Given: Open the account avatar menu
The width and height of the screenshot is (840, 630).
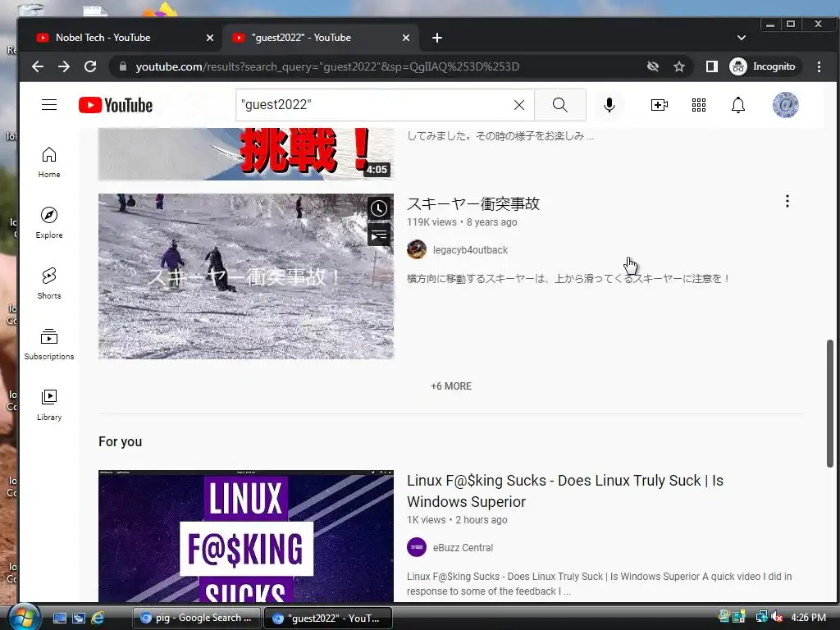Looking at the screenshot, I should (785, 105).
